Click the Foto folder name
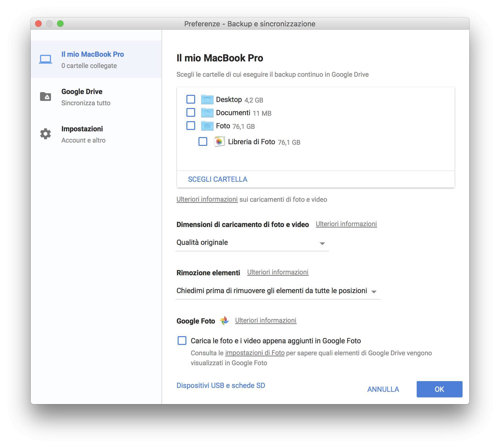Viewport: 500px width, 448px height. 223,126
